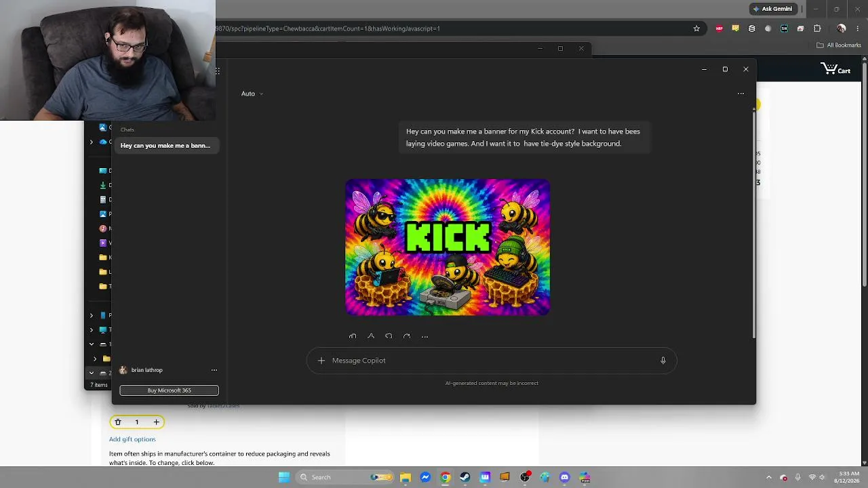Share the generated Kick banner response
Viewport: 868px width, 488px height.
click(x=371, y=336)
